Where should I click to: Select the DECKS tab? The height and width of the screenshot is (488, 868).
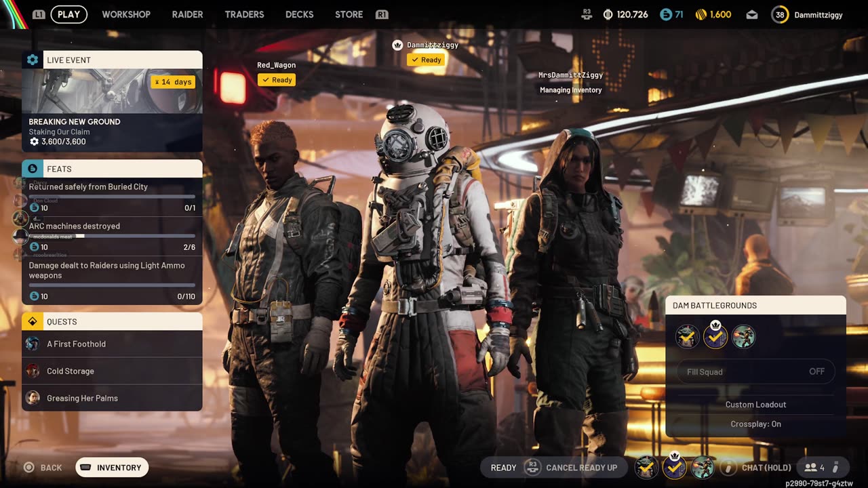[299, 14]
